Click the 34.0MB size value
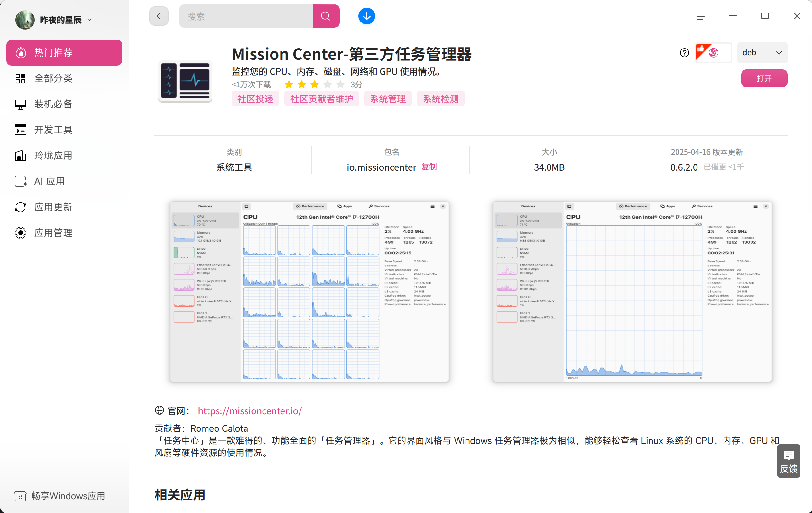The height and width of the screenshot is (513, 812). tap(549, 167)
